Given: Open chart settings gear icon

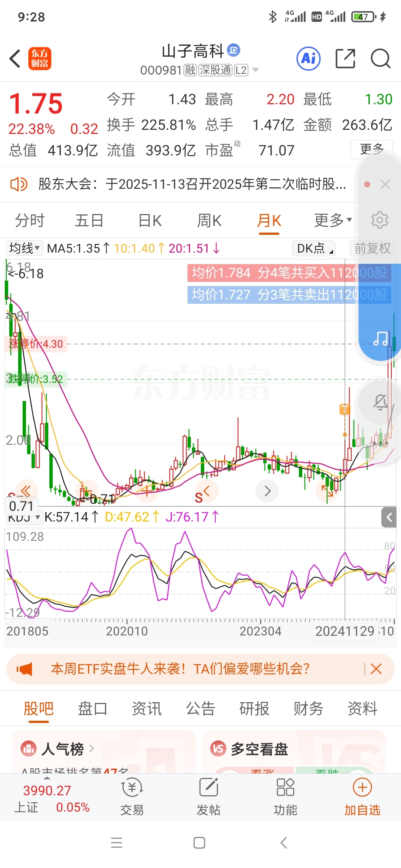Looking at the screenshot, I should (380, 220).
